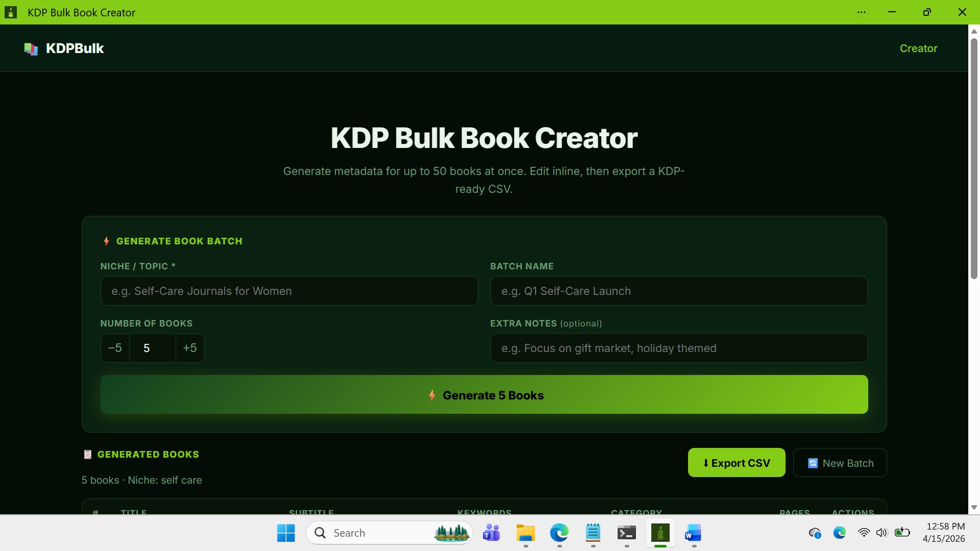Open the clock and date flyout

[x=944, y=533]
